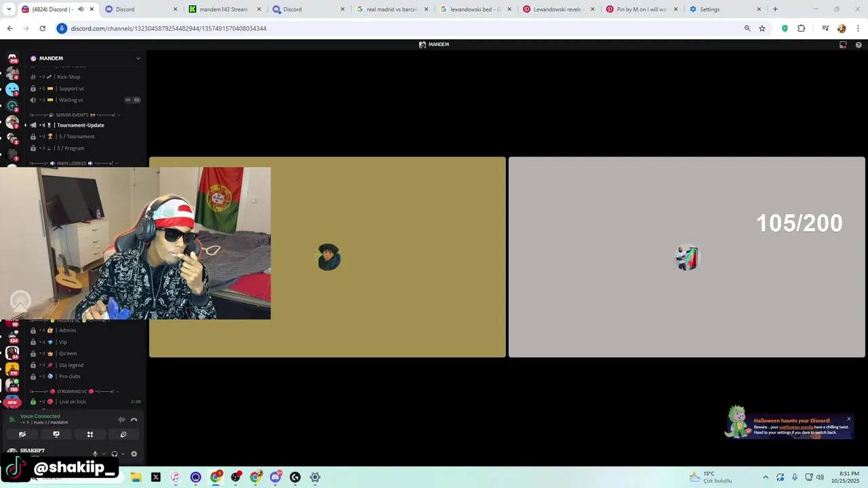Switch to mandem143 Stream browser tab

point(225,9)
